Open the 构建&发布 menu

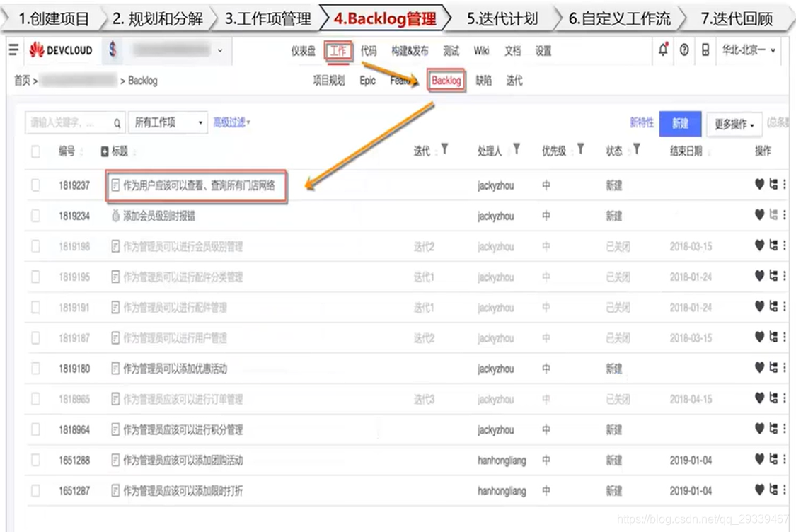pos(410,51)
